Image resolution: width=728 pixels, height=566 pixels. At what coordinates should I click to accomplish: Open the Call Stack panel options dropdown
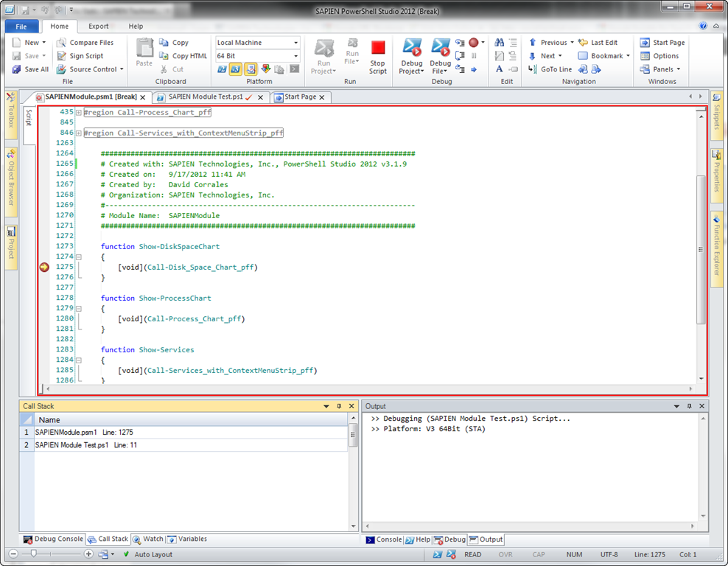(326, 406)
